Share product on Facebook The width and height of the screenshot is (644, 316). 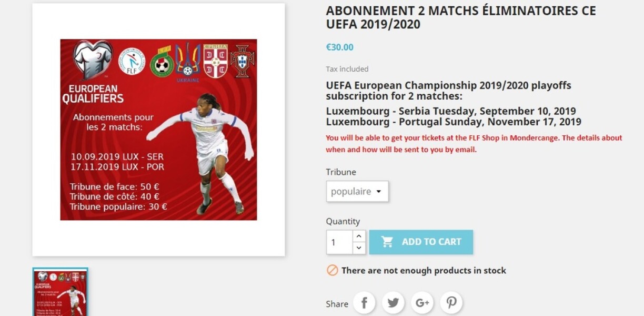click(x=364, y=303)
